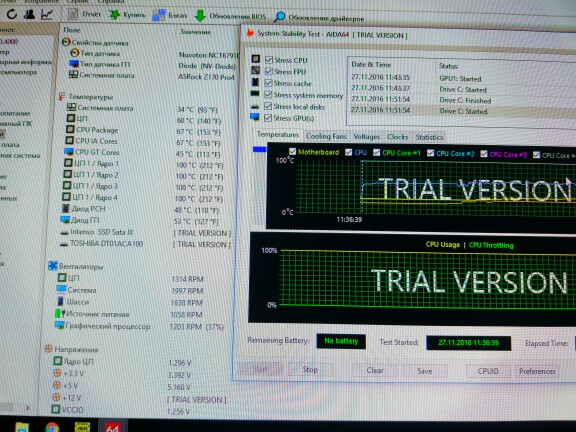Toggle Stress GPU(s) checkbox
Screen dimensions: 576x432
pos(268,118)
